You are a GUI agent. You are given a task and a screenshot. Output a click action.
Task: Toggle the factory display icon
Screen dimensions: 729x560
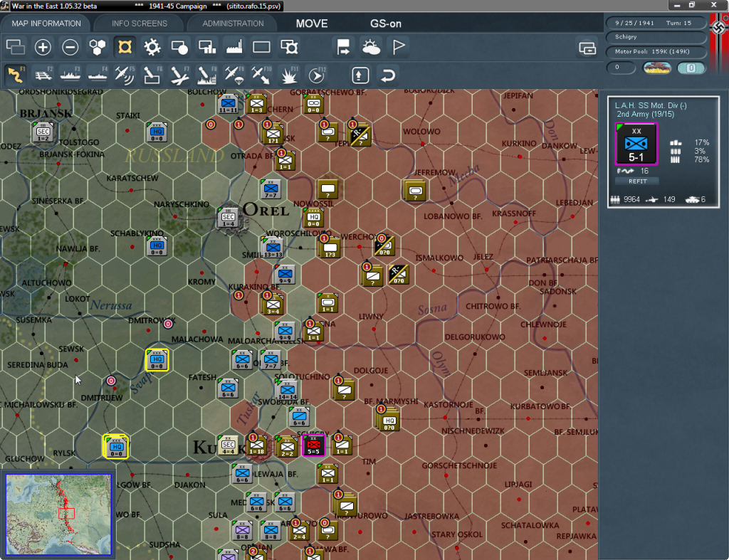coord(234,47)
